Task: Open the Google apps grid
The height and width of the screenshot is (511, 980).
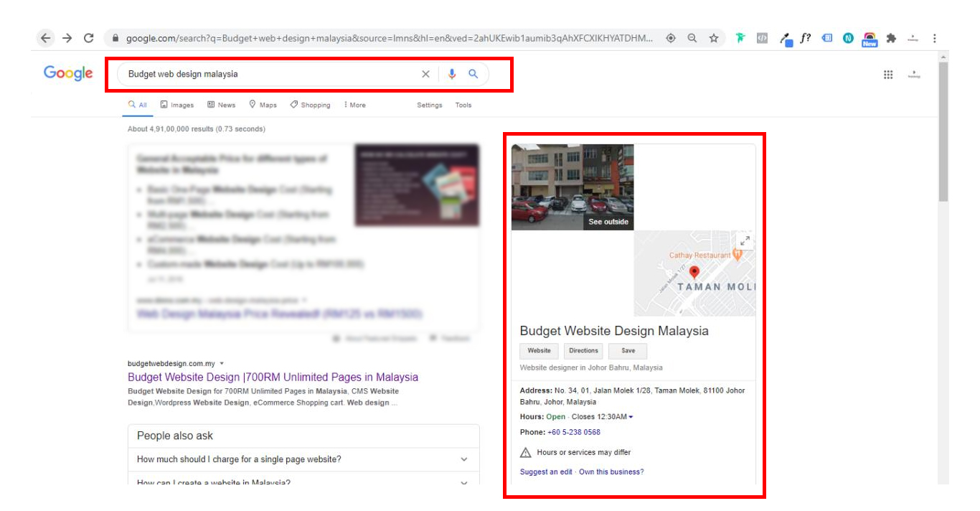Action: [888, 74]
